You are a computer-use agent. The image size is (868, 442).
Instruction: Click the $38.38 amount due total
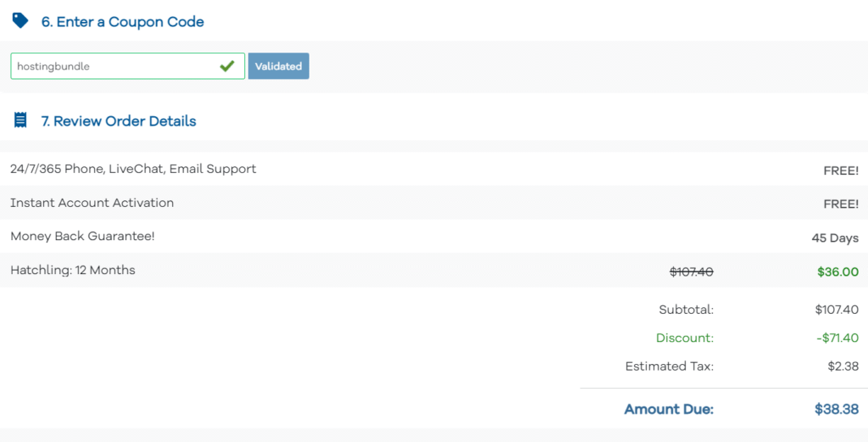[837, 409]
